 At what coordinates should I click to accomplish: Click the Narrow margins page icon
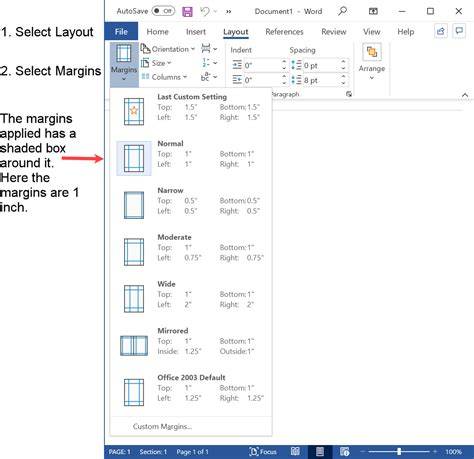click(134, 205)
